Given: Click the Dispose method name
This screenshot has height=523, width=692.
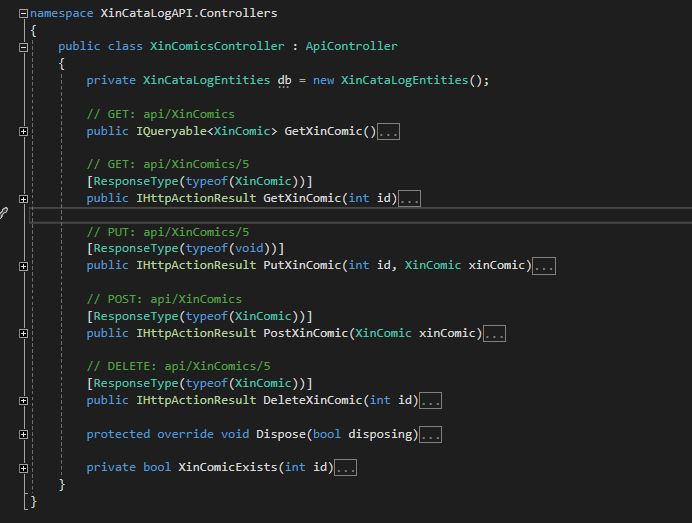Looking at the screenshot, I should click(281, 434).
